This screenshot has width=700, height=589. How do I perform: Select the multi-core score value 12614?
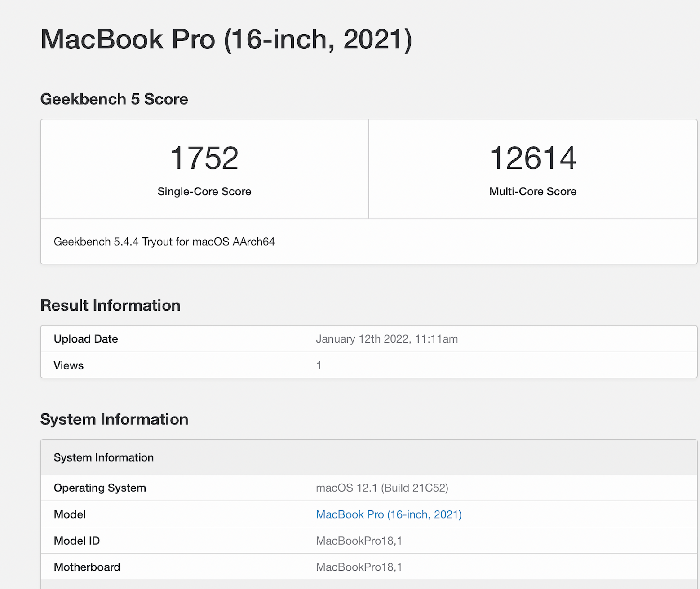tap(532, 158)
